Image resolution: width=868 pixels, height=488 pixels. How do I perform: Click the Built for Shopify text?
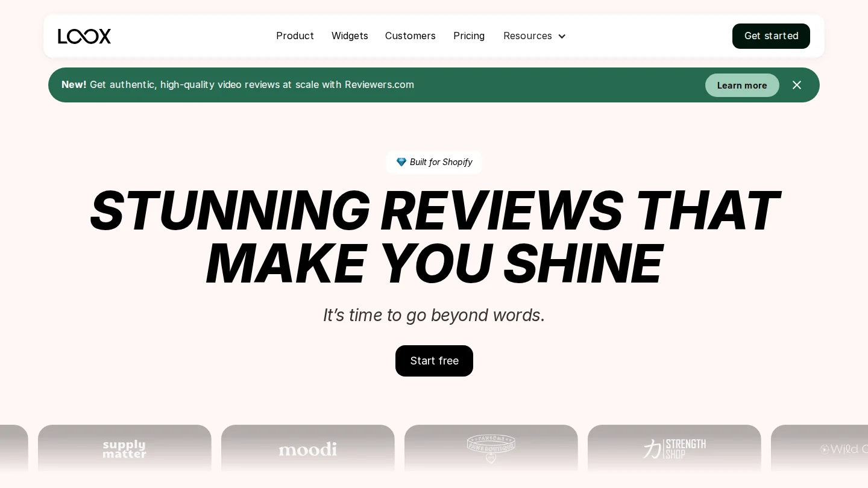pos(441,162)
